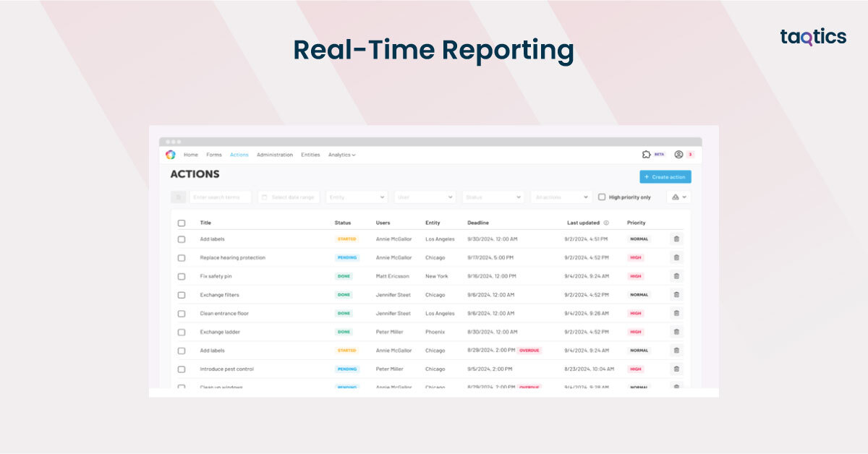
Task: Click trash icon for 'Fix safety pin' row
Action: pyautogui.click(x=676, y=276)
